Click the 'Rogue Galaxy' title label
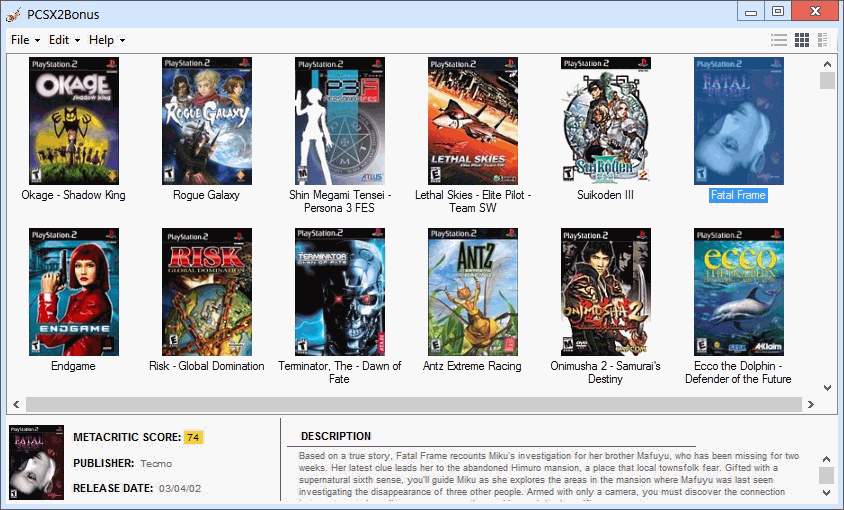The height and width of the screenshot is (510, 844). 206,195
